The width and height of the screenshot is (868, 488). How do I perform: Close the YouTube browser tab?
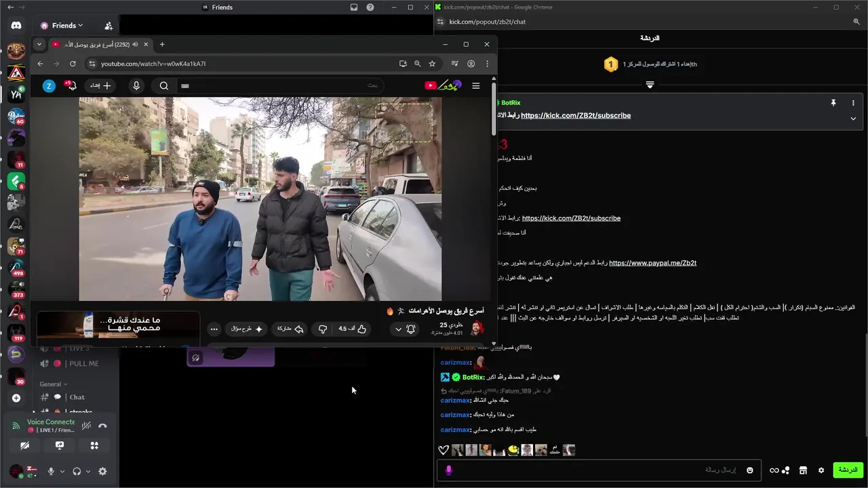(146, 44)
